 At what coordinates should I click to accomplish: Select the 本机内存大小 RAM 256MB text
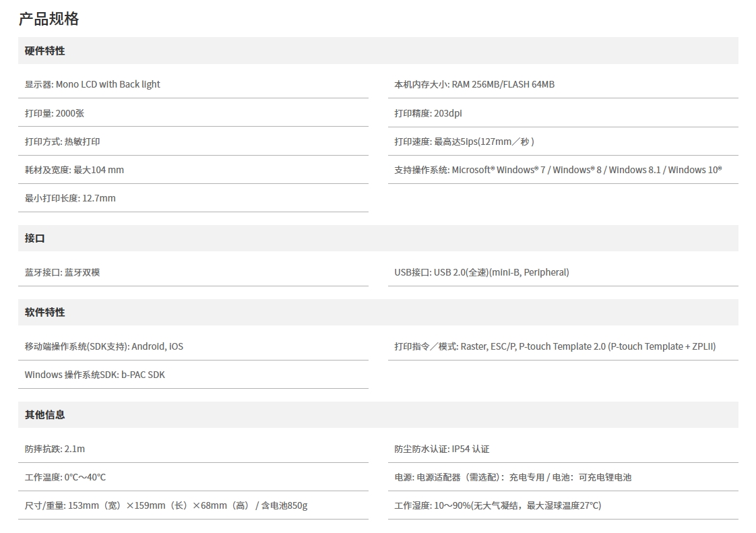pyautogui.click(x=474, y=84)
